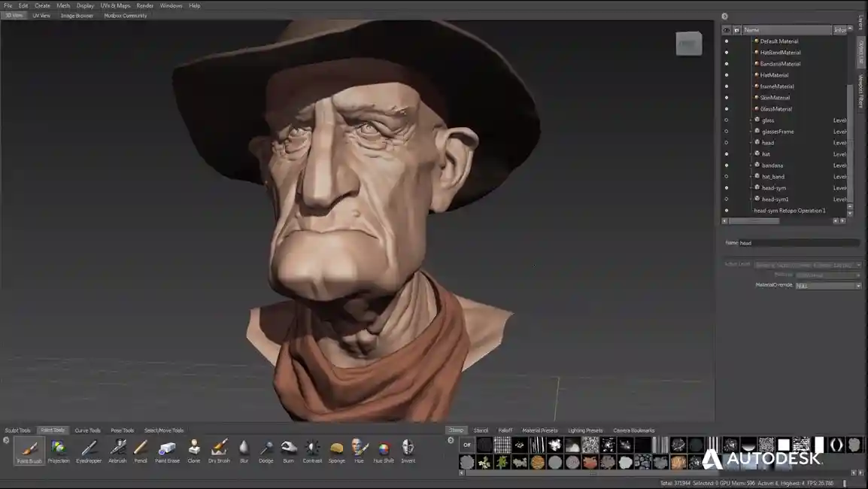The width and height of the screenshot is (868, 489).
Task: Turn stamp Off in Stamp tray
Action: (467, 445)
